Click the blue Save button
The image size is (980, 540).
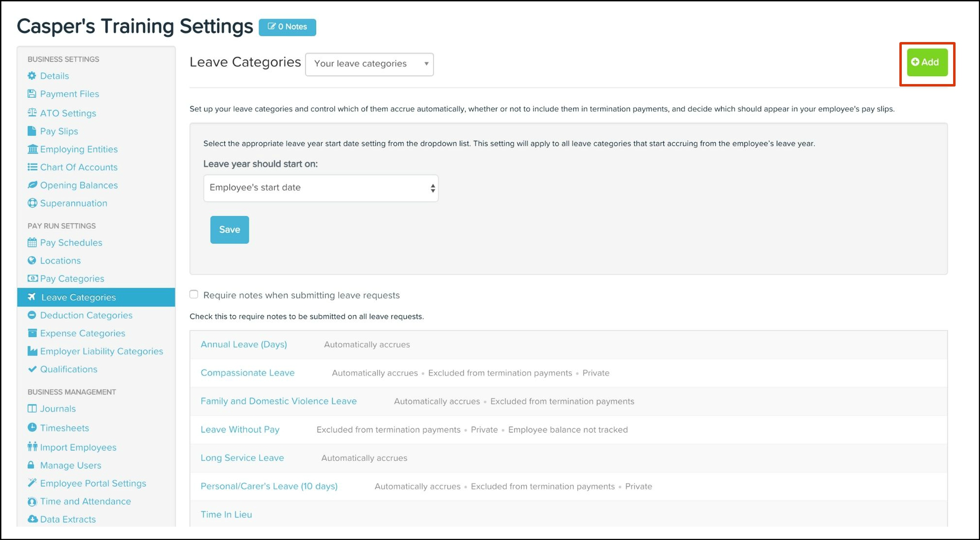click(229, 230)
